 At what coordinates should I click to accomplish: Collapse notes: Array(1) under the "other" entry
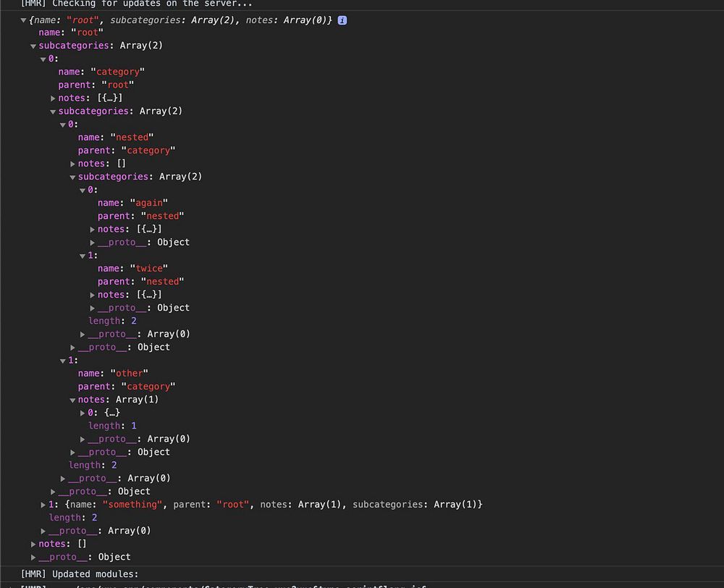[x=72, y=400]
